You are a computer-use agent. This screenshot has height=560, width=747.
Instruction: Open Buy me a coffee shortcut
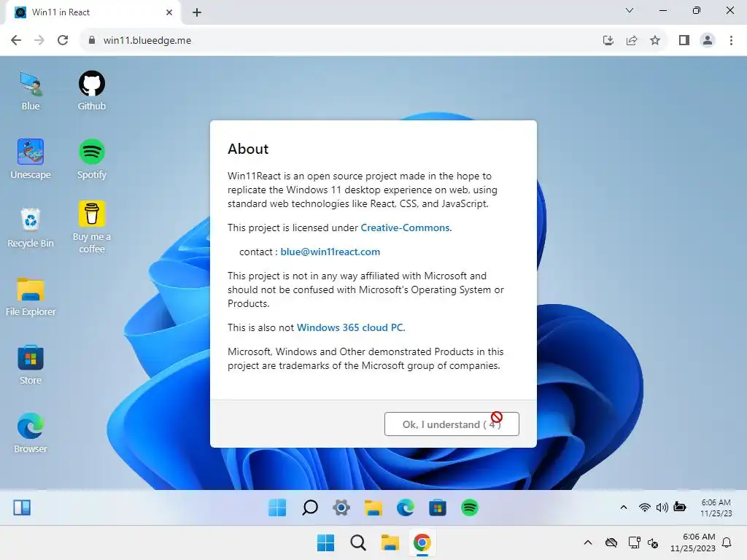click(x=91, y=227)
